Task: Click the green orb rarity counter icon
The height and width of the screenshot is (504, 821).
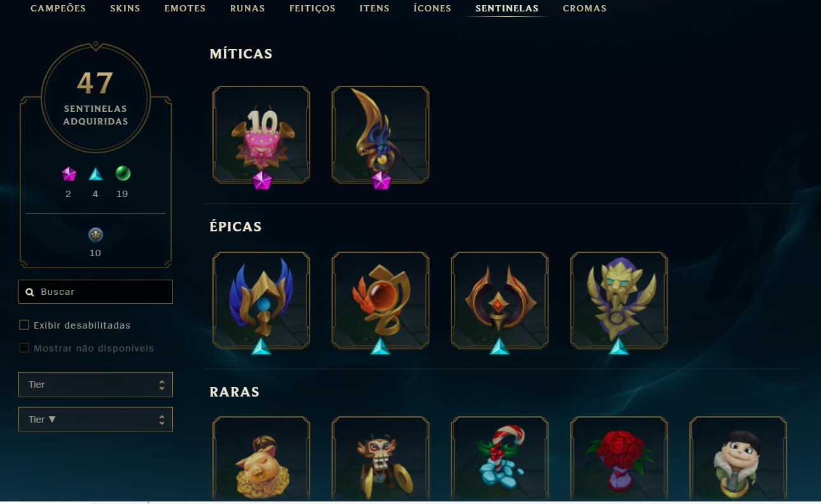Action: click(x=123, y=173)
